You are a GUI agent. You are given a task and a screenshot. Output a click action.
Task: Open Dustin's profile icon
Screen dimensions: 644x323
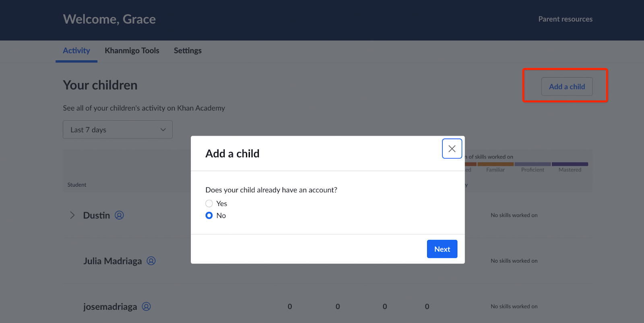(x=119, y=215)
